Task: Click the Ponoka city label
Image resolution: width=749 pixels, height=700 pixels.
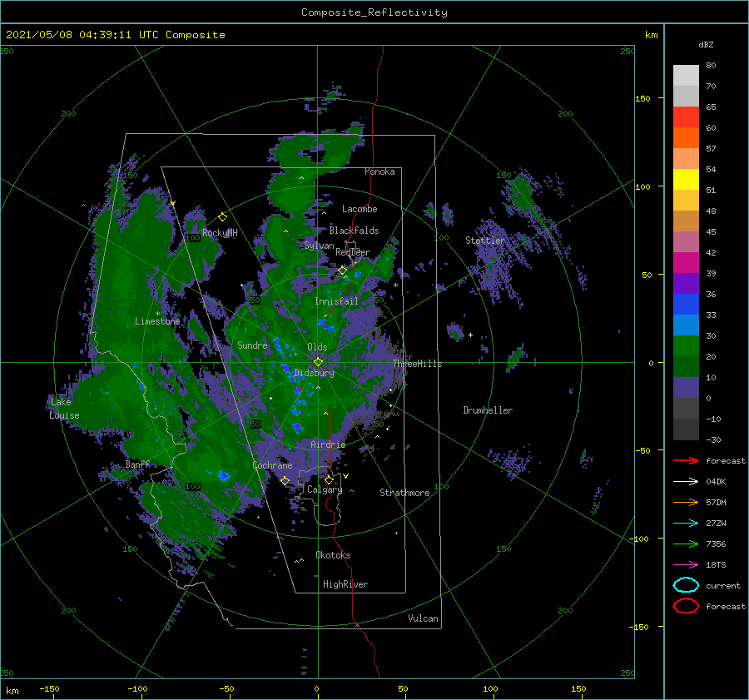Action: click(x=379, y=171)
